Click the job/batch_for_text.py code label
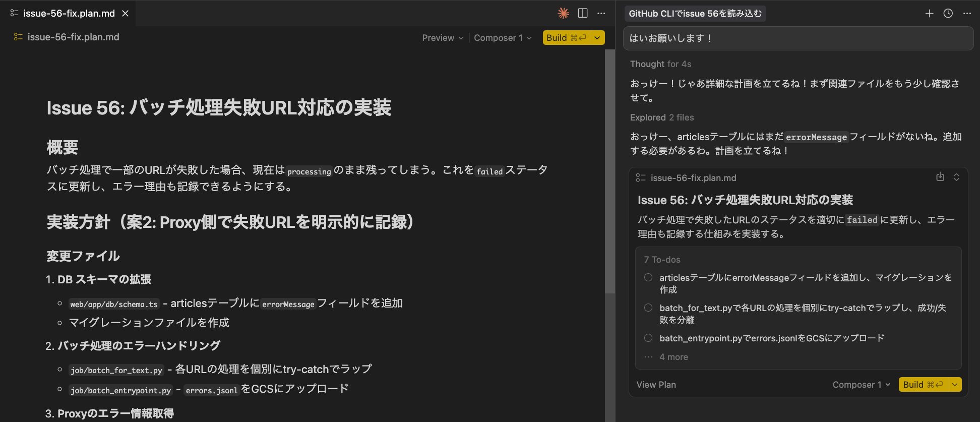 point(116,370)
